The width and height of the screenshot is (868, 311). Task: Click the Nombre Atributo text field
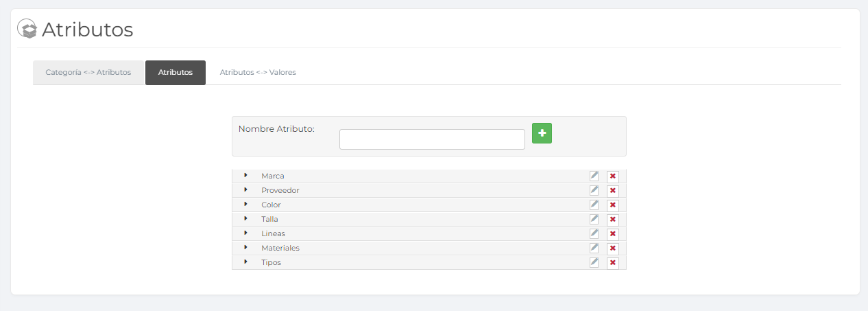pos(432,139)
